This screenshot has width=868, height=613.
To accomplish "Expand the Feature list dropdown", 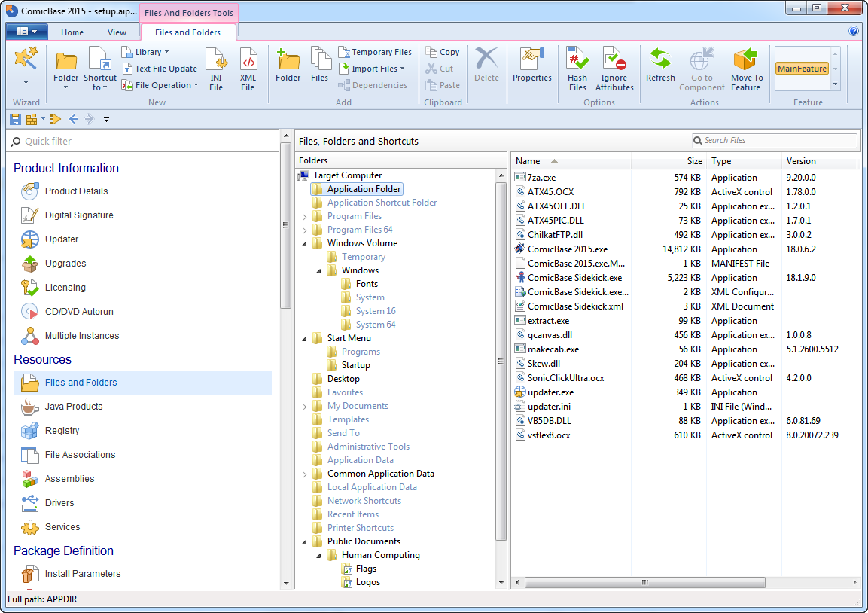I will pyautogui.click(x=836, y=84).
